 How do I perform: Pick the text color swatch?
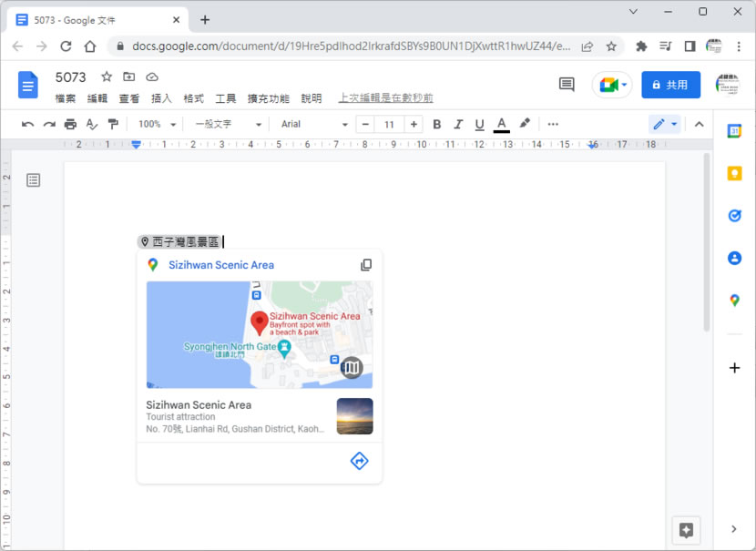[501, 124]
